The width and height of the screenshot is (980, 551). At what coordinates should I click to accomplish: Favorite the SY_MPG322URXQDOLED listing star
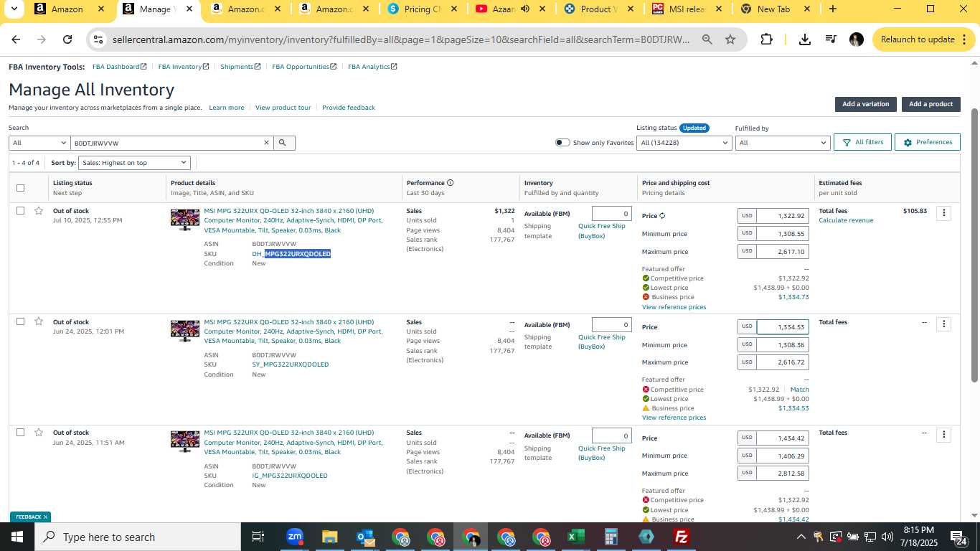pyautogui.click(x=39, y=321)
